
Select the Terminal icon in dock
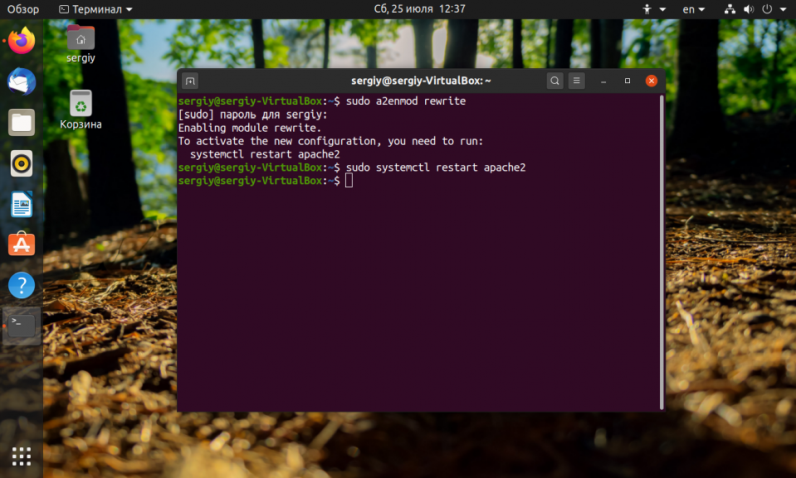(21, 326)
